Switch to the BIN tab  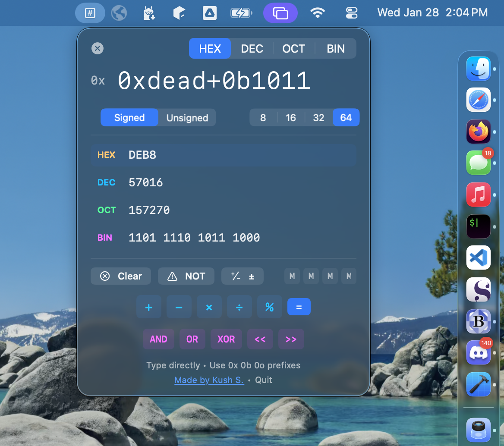point(335,48)
